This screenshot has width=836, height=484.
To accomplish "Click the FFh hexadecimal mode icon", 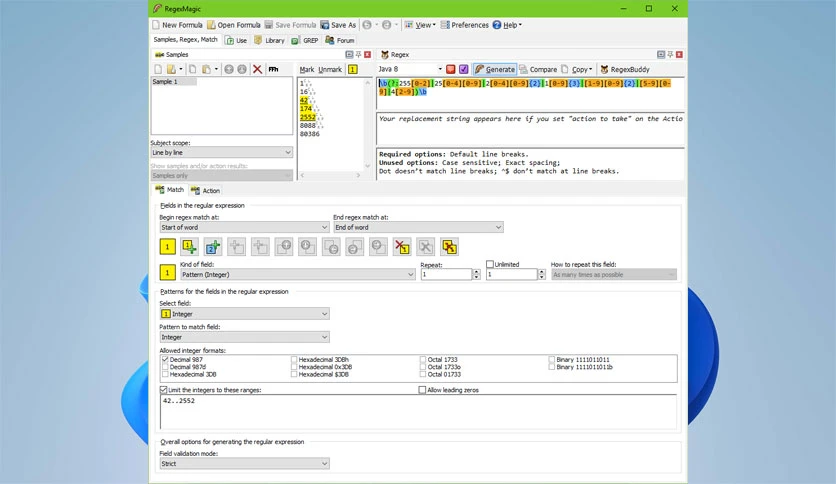I will pyautogui.click(x=273, y=69).
